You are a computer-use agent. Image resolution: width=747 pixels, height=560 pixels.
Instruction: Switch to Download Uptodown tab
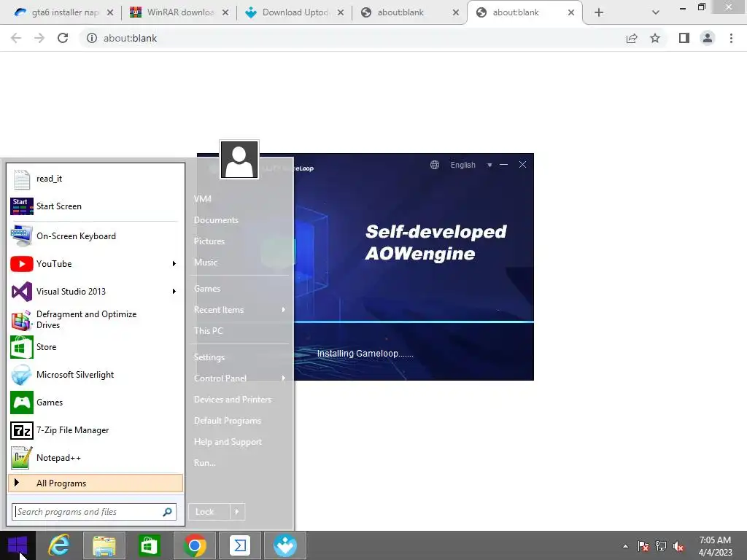tap(295, 12)
